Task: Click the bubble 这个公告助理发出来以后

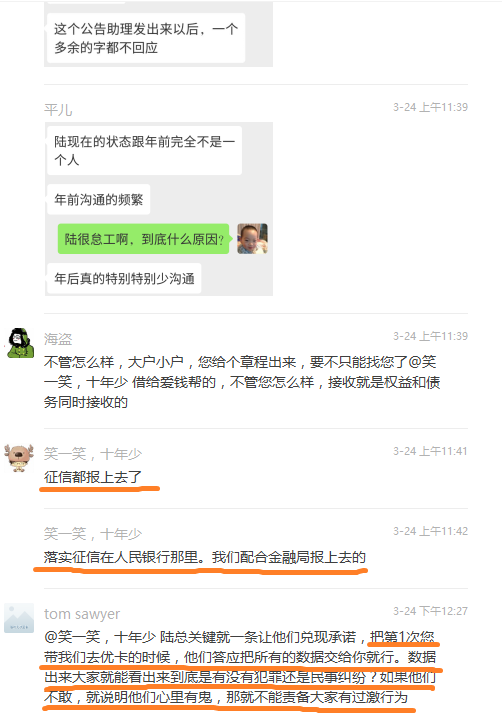Action: click(146, 38)
